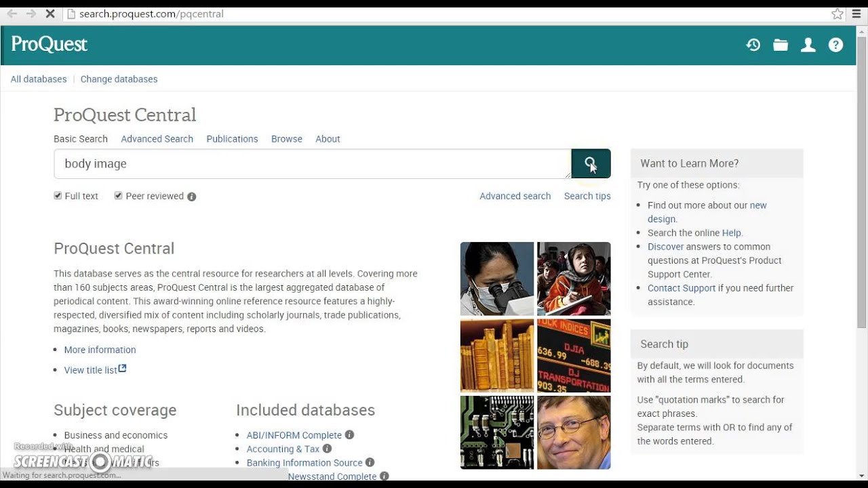This screenshot has width=868, height=488.
Task: Open the Accounting & Tax database link
Action: click(x=283, y=449)
